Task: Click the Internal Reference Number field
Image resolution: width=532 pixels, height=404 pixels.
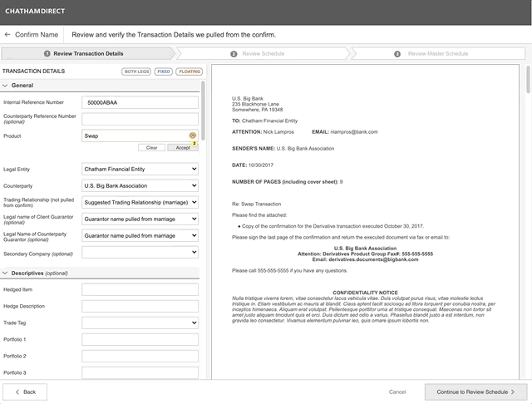Action: point(140,102)
